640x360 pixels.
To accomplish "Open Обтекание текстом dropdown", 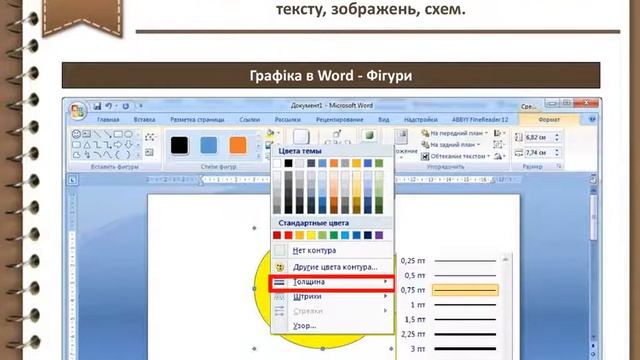I will [x=456, y=156].
